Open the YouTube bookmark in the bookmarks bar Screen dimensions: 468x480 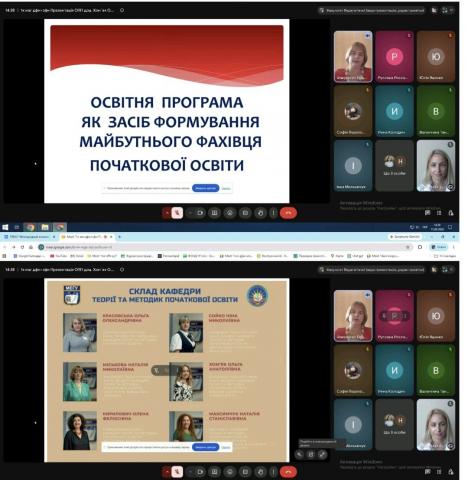58,256
